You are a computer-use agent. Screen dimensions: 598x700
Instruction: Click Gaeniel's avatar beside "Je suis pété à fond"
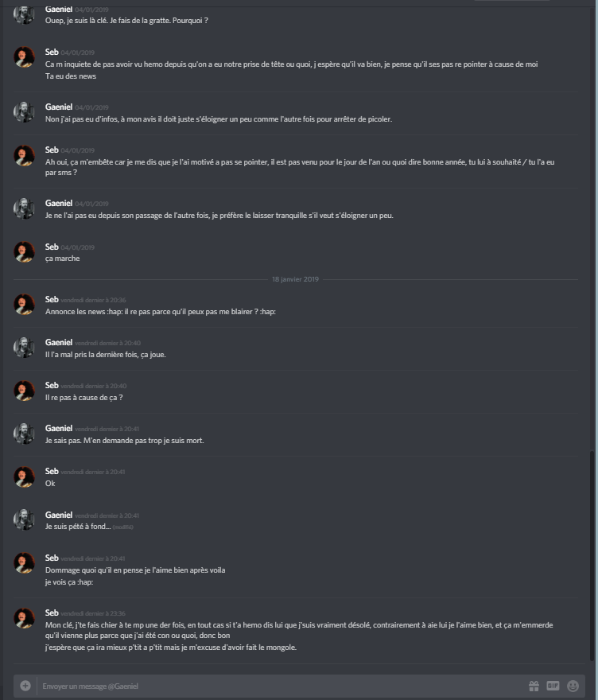click(x=24, y=519)
